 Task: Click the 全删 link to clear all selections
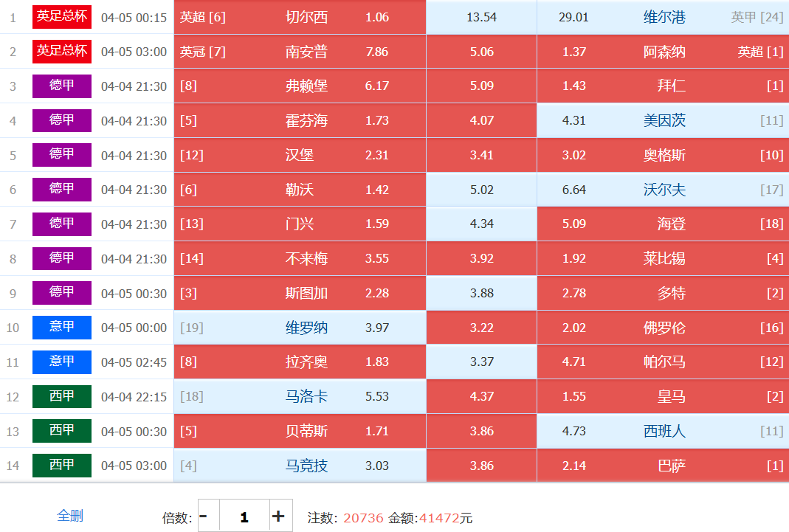tap(70, 516)
